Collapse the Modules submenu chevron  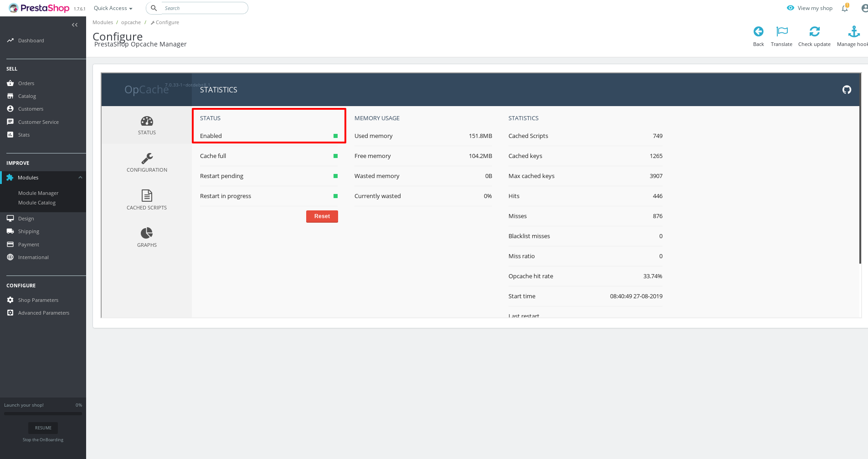click(80, 178)
